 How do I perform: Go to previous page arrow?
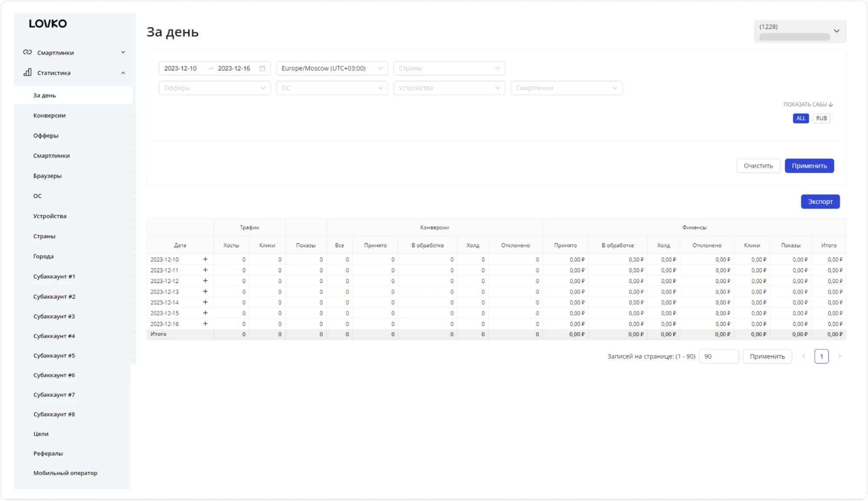803,356
